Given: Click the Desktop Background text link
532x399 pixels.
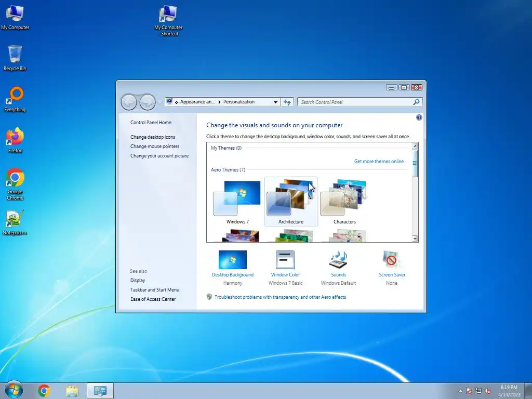Looking at the screenshot, I should click(232, 274).
